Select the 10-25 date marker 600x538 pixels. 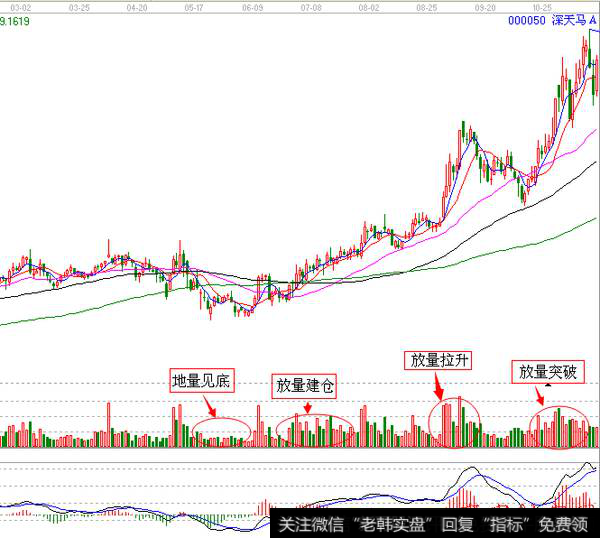tap(543, 6)
